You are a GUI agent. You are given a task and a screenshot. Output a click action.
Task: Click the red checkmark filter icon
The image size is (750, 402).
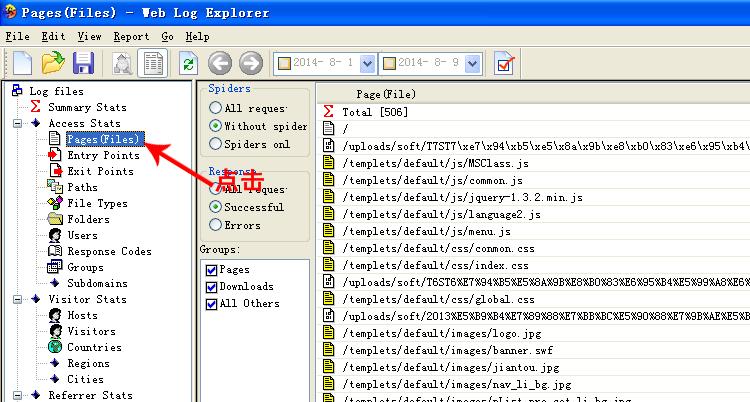coord(505,64)
